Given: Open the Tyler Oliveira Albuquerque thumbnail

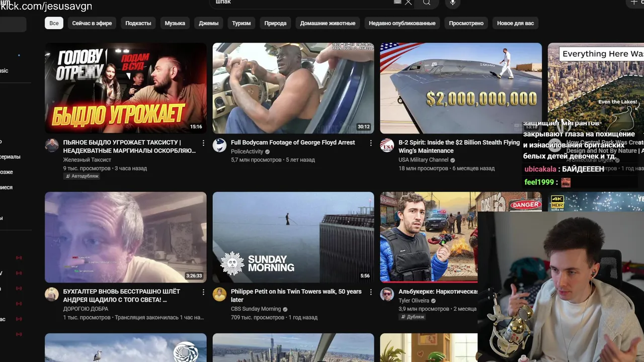Looking at the screenshot, I should point(429,237).
